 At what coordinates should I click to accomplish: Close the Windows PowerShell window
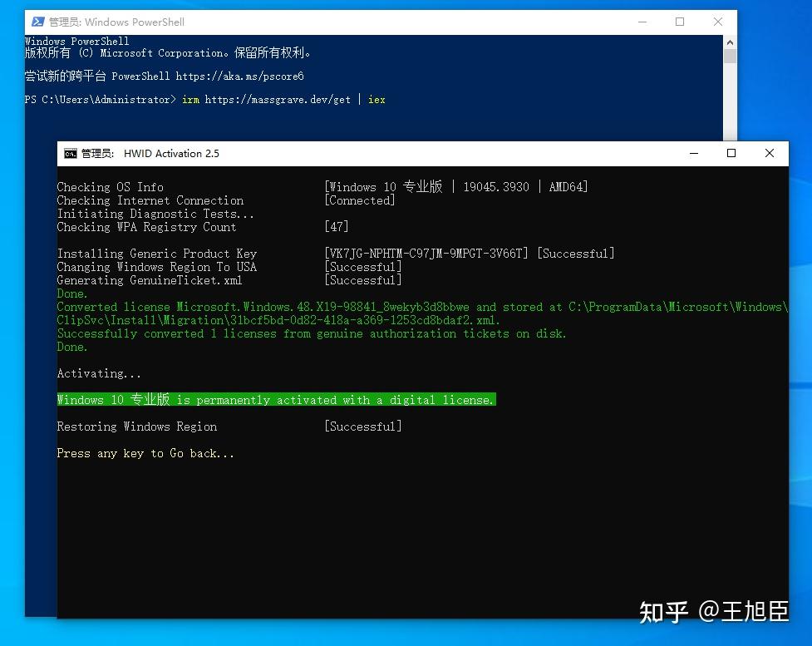[x=717, y=22]
